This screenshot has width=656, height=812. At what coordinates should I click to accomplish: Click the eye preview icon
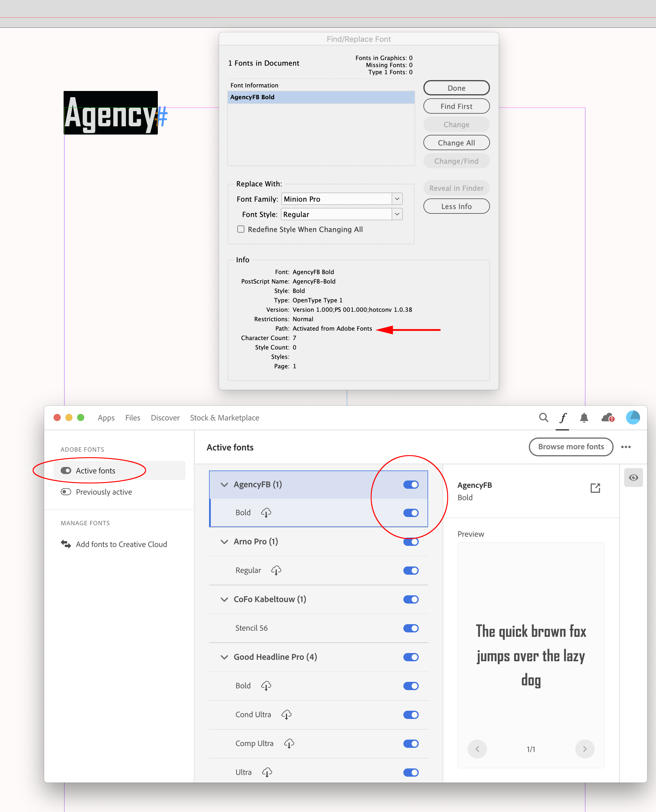pyautogui.click(x=634, y=477)
